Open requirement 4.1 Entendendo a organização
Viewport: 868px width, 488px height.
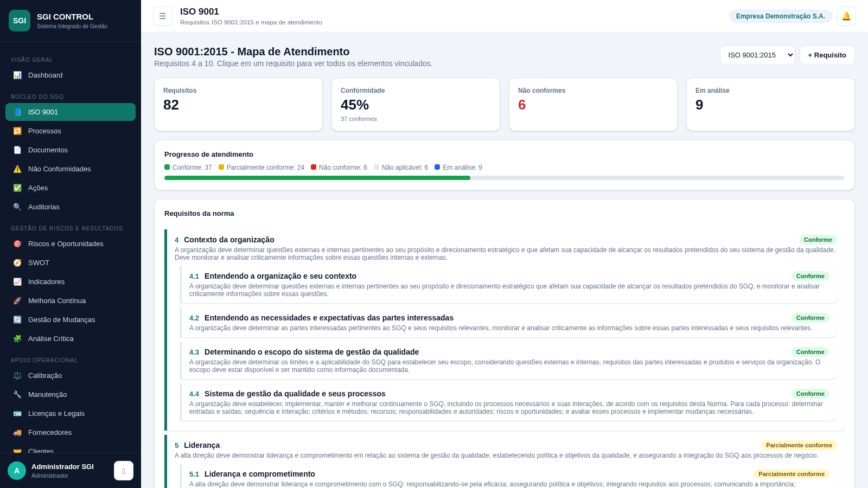(x=509, y=285)
